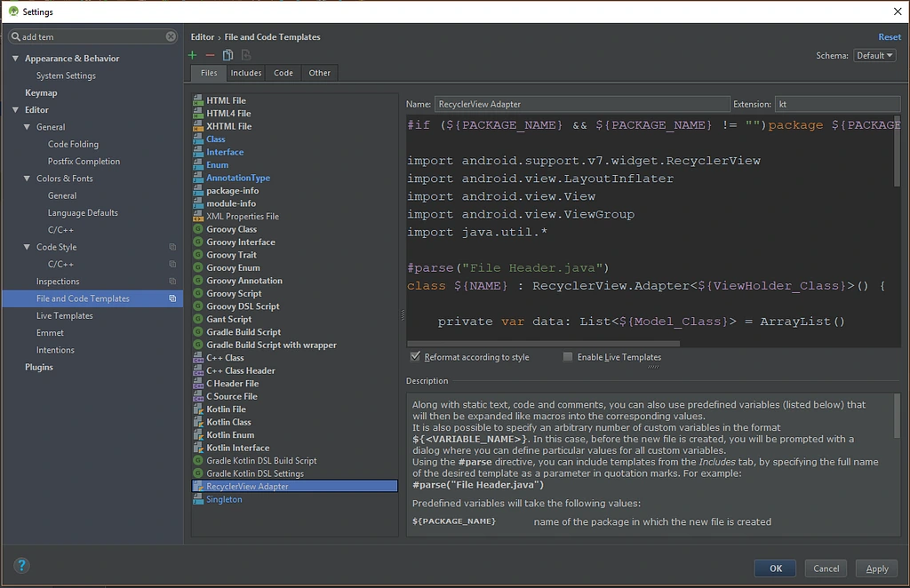Clear the search field with the X icon
The image size is (910, 588).
[171, 36]
